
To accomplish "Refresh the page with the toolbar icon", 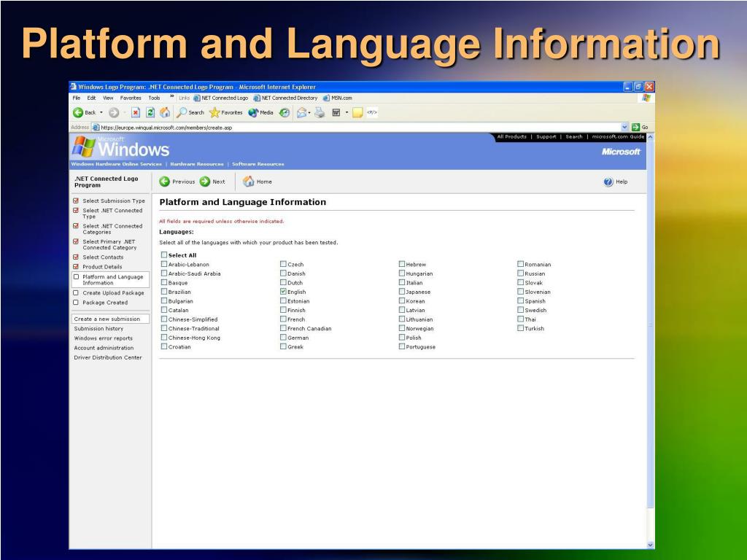I will (x=150, y=113).
